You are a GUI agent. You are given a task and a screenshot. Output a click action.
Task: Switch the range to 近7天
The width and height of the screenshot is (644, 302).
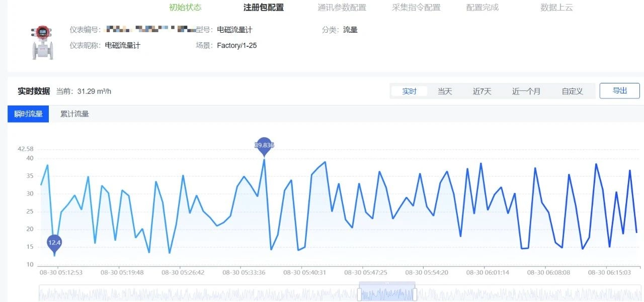coord(482,91)
